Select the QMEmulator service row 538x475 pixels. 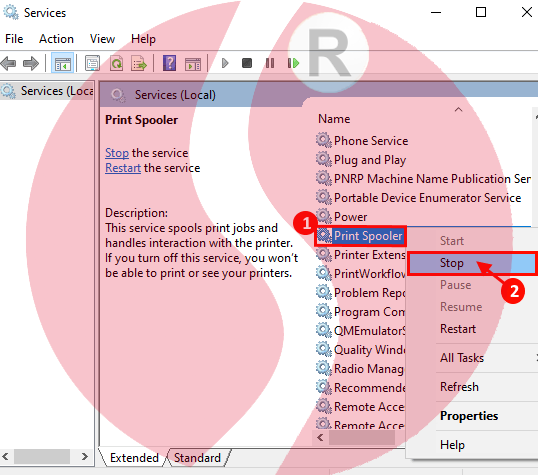click(x=360, y=331)
